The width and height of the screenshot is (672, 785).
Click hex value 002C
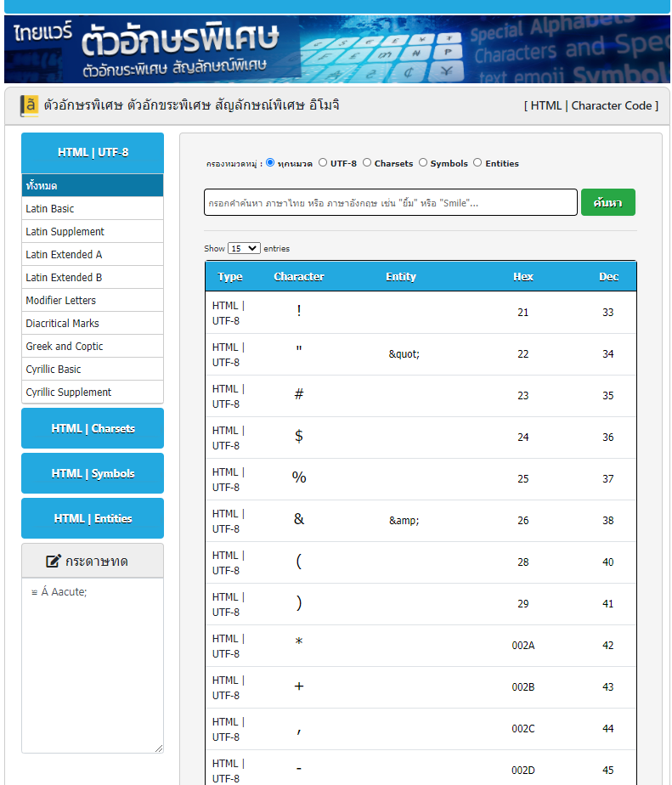(x=522, y=728)
